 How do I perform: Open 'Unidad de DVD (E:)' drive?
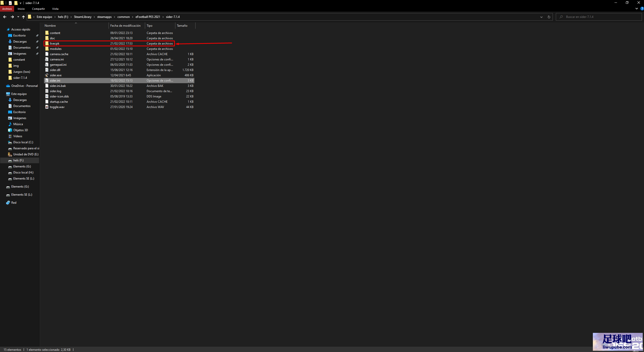tap(26, 154)
